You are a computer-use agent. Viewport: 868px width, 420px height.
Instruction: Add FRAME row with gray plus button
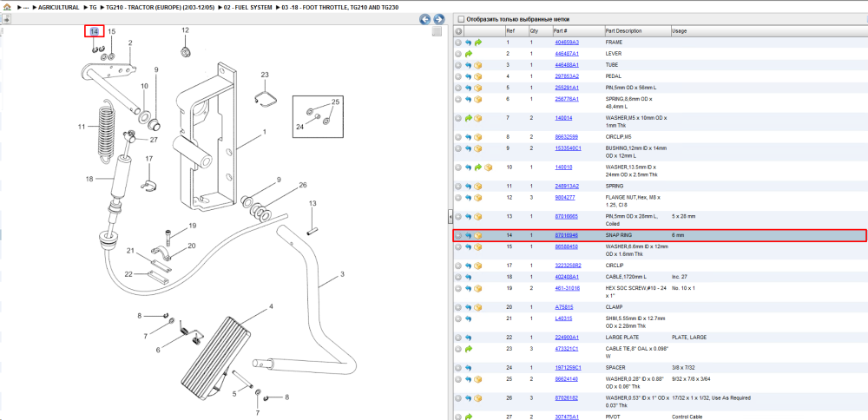(458, 43)
